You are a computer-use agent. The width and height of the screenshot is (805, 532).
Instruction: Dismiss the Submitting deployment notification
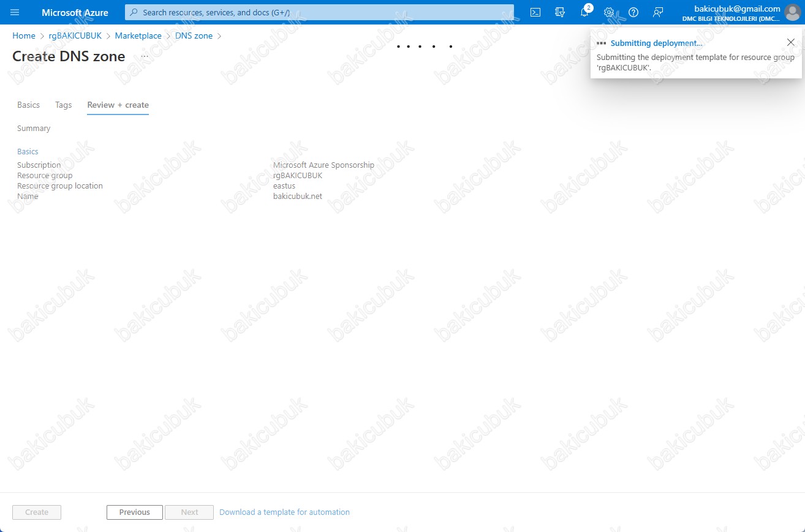click(790, 42)
